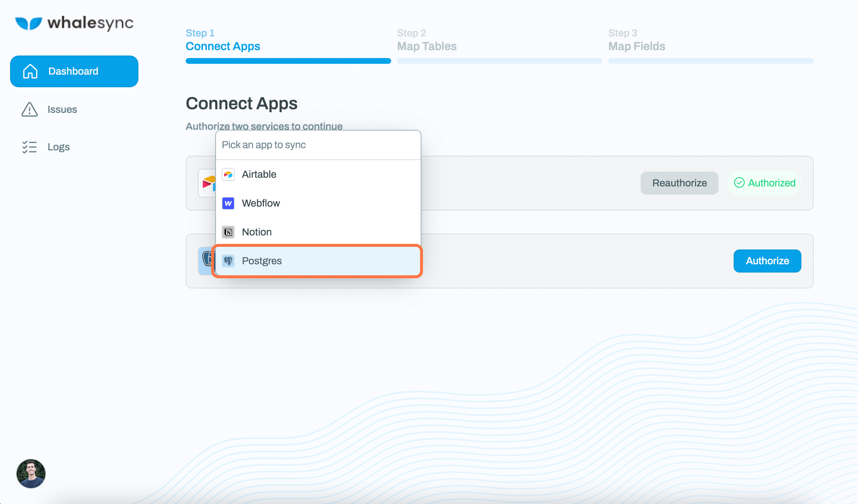The image size is (858, 504).
Task: Click the user profile avatar
Action: (31, 474)
